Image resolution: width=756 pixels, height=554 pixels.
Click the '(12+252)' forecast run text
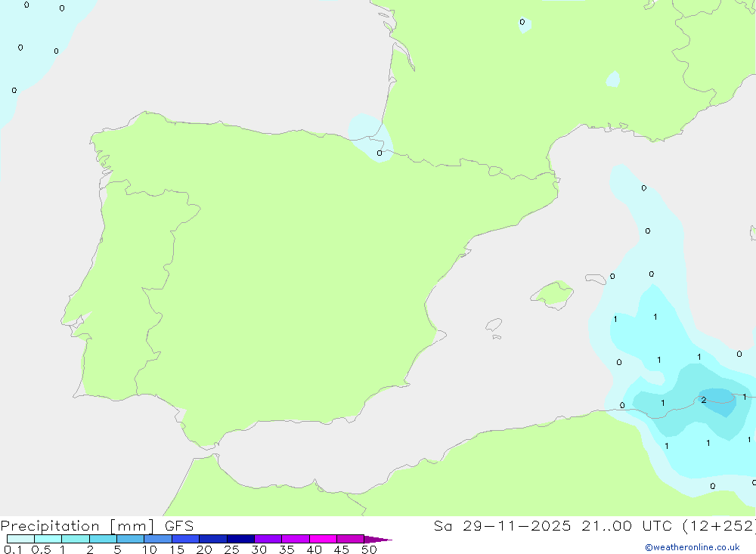tap(720, 526)
